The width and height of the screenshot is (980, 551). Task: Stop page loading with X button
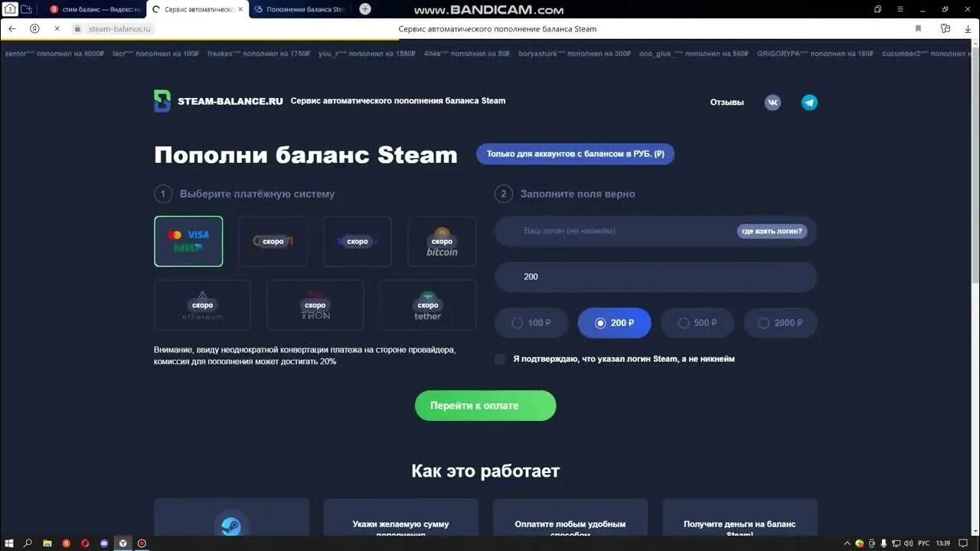(57, 28)
